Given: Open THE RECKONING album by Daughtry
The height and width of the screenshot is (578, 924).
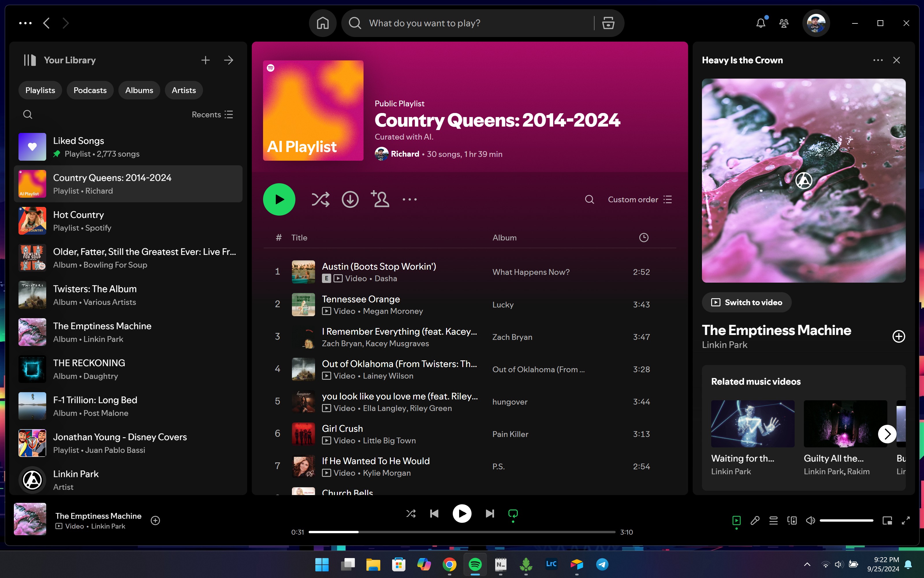Looking at the screenshot, I should coord(128,369).
